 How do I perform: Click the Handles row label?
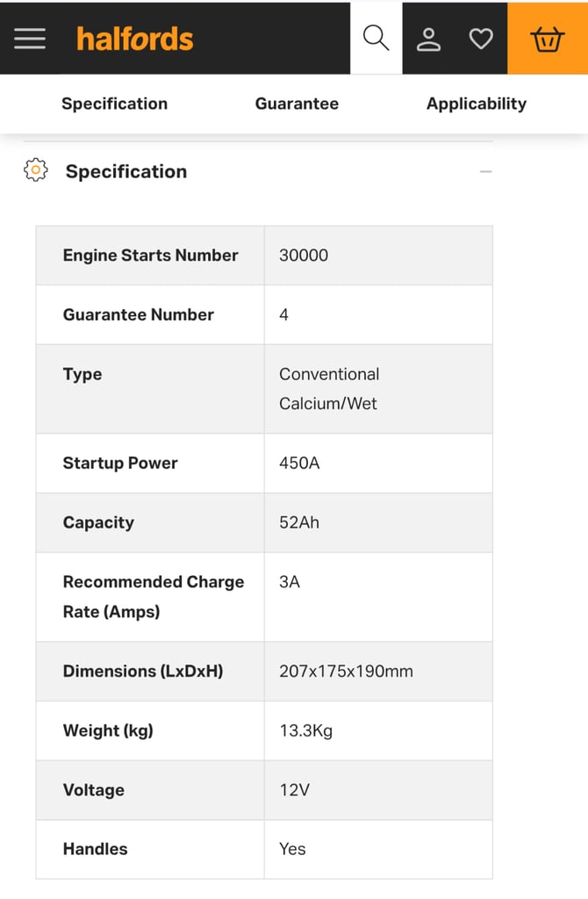pos(95,849)
